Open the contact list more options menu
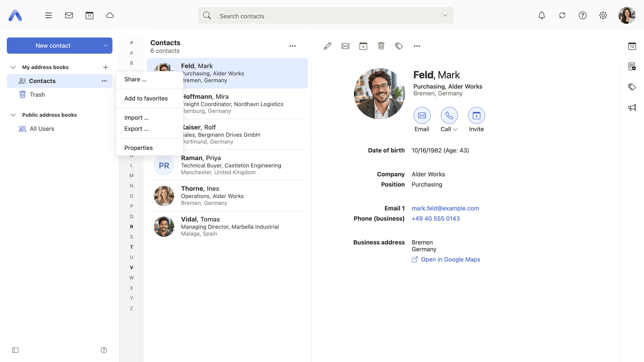Viewport: 644px width, 362px height. pyautogui.click(x=292, y=46)
